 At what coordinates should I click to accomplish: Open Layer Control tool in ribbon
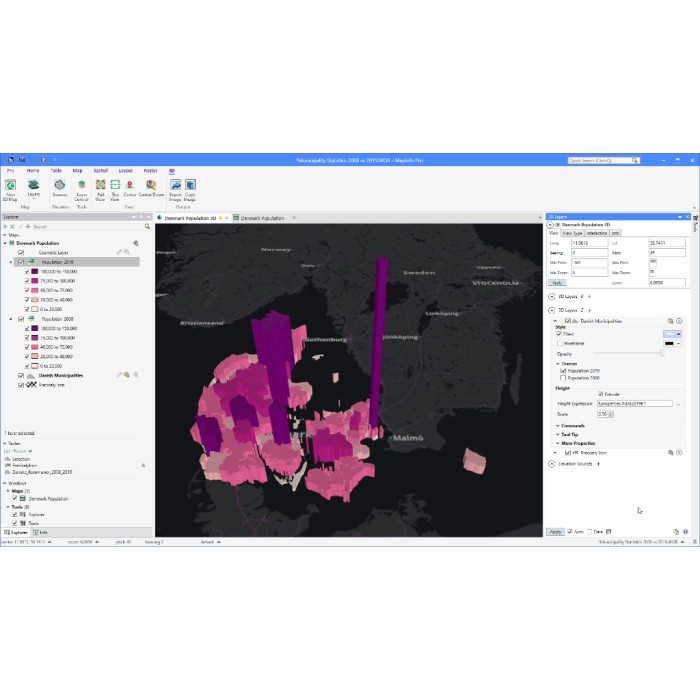(x=81, y=190)
